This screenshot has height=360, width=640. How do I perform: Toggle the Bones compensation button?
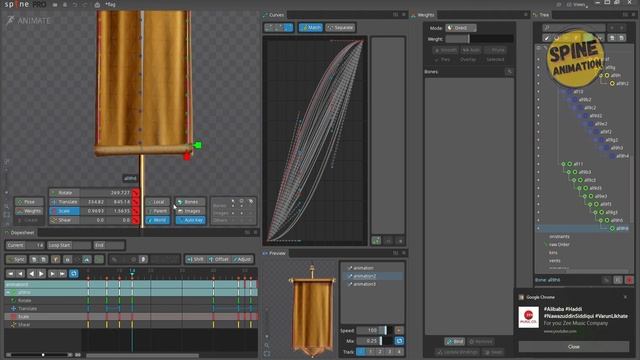tap(191, 202)
